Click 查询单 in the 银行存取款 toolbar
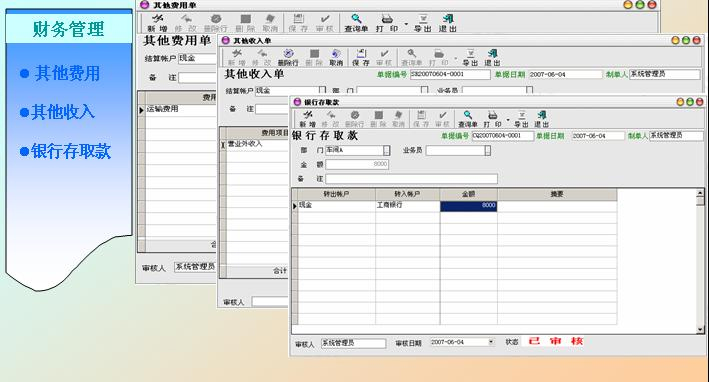Viewport: 709px width, 382px height. (x=468, y=119)
